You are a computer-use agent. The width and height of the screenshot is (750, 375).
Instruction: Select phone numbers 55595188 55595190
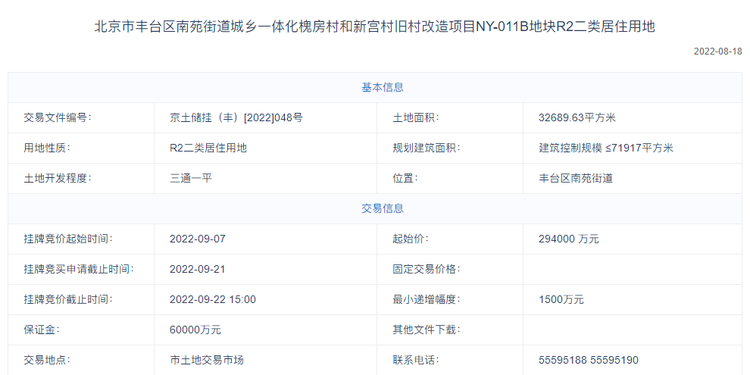(588, 360)
